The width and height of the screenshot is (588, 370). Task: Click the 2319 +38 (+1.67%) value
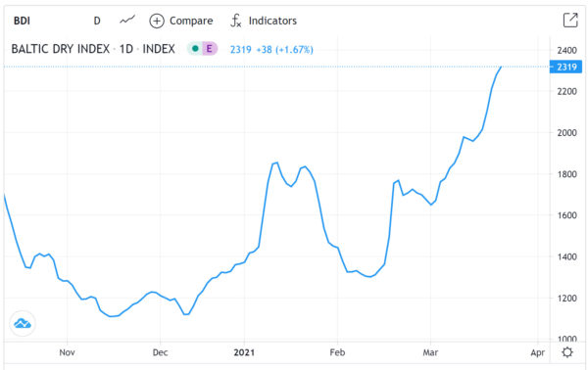(x=271, y=50)
